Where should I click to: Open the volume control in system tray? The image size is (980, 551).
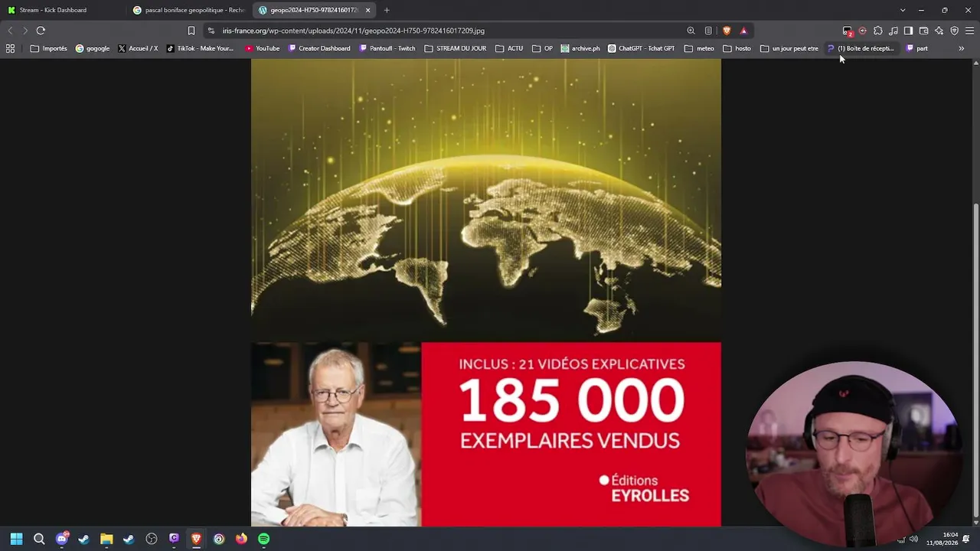click(x=913, y=539)
